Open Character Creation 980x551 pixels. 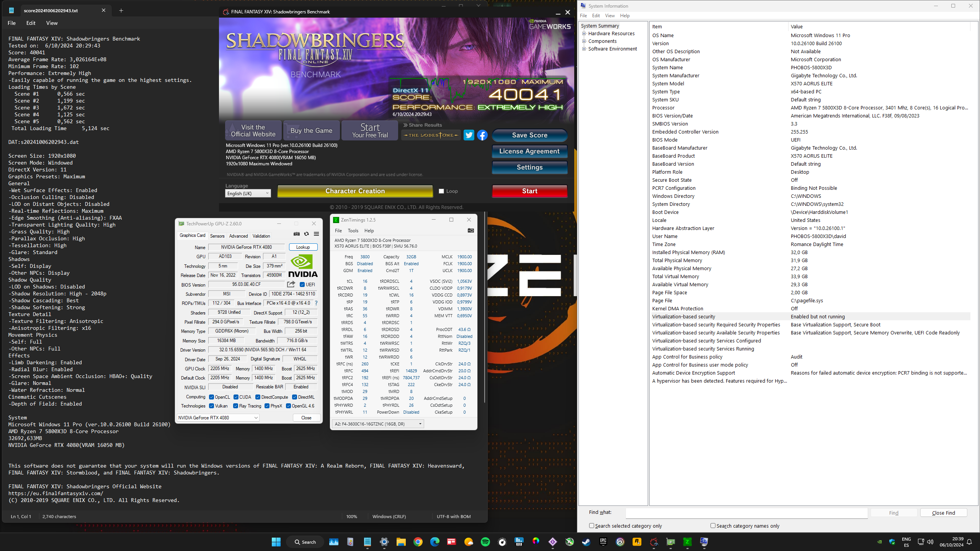(x=355, y=191)
